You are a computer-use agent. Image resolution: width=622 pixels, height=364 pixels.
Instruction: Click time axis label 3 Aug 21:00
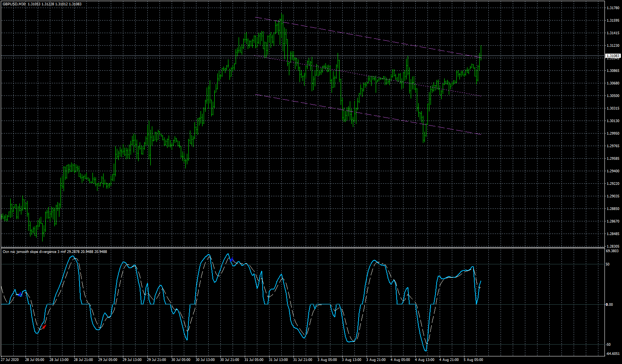point(376,360)
